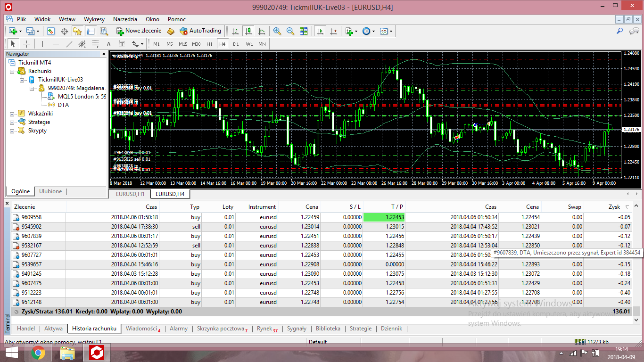
Task: Toggle AutoTrading on or off
Action: [x=200, y=31]
